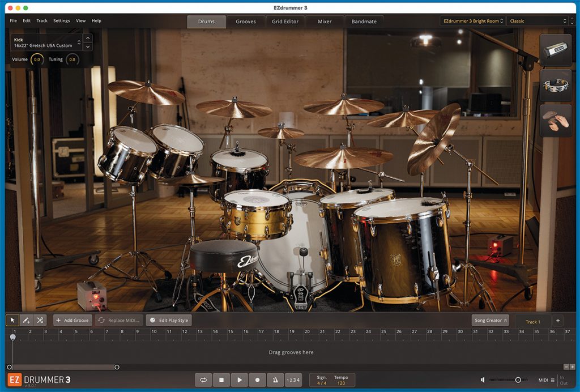The height and width of the screenshot is (392, 580).
Task: Click the ride cymbal above kick
Action: [343, 158]
